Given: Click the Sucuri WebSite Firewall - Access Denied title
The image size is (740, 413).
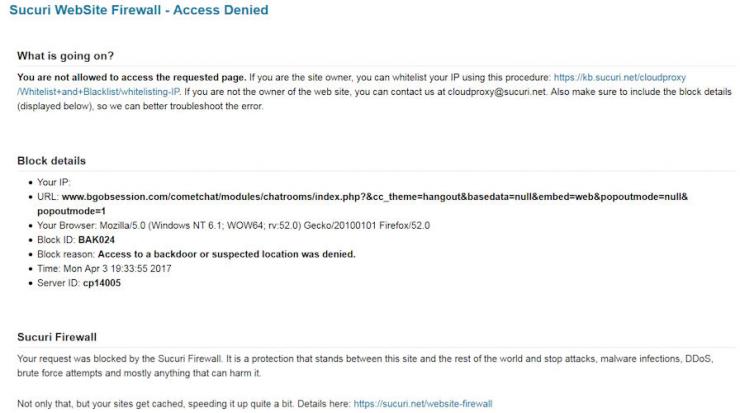Looking at the screenshot, I should point(139,10).
